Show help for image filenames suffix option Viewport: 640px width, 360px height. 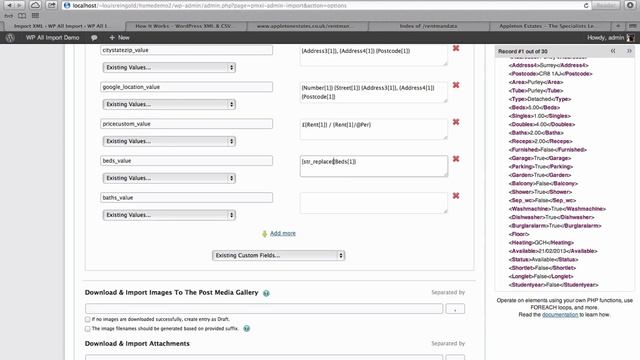point(247,329)
